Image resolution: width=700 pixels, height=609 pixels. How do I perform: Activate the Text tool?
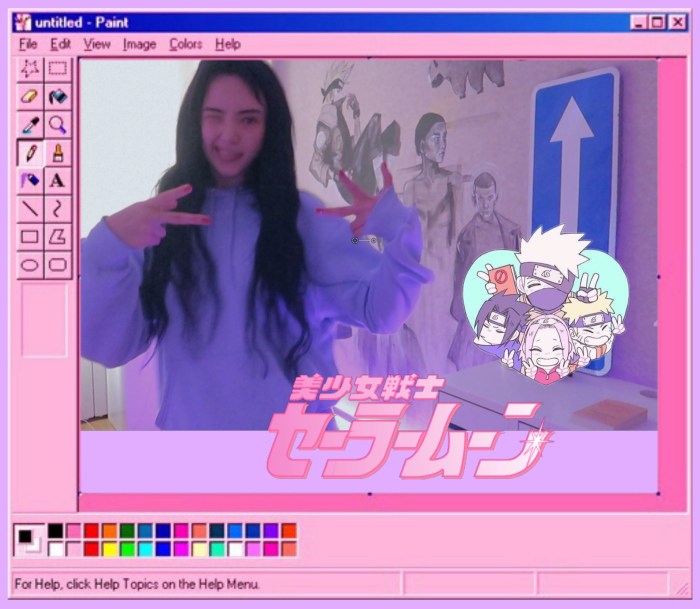58,181
